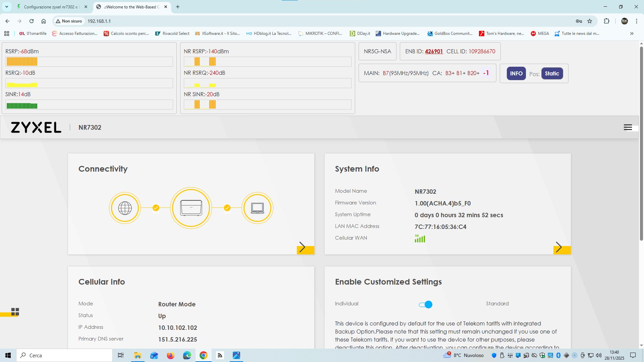Click the router device icon in Connectivity

tap(191, 208)
